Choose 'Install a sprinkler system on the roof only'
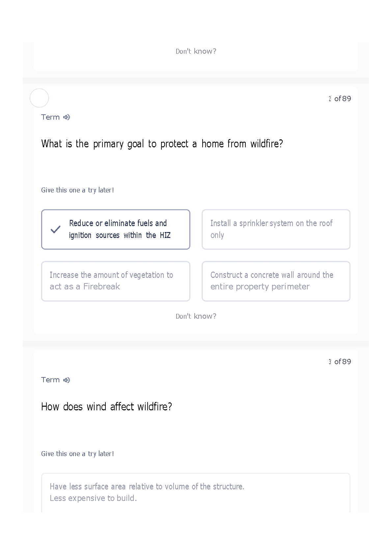Image resolution: width=392 pixels, height=555 pixels. 276,229
